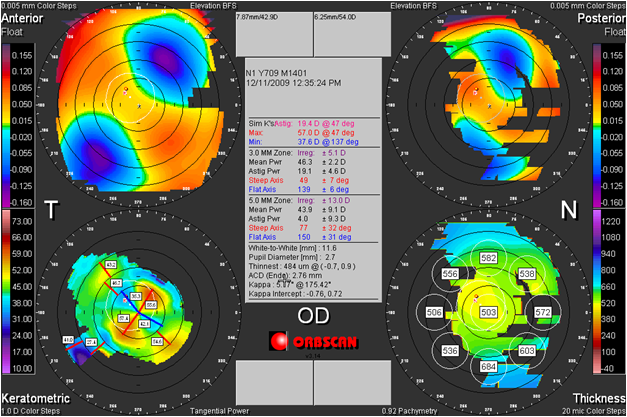This screenshot has width=627, height=417.
Task: Click the Posterior map title label
Action: pos(604,19)
